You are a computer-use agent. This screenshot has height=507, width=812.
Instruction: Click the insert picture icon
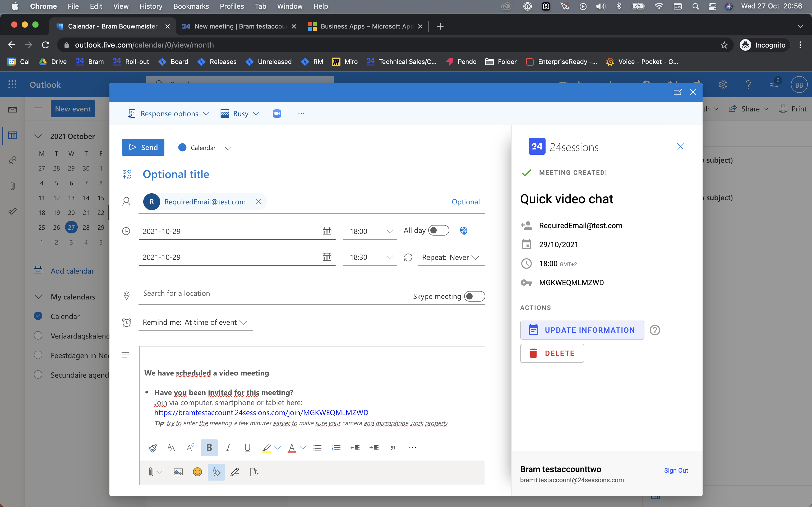click(178, 472)
